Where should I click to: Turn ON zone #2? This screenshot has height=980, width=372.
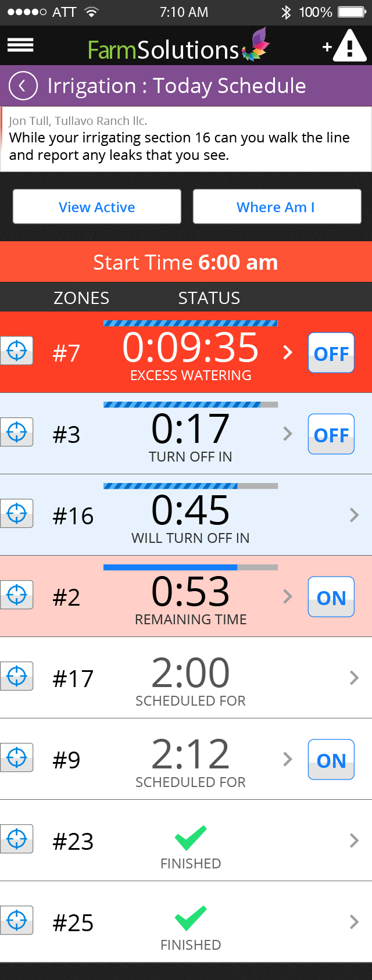point(331,597)
